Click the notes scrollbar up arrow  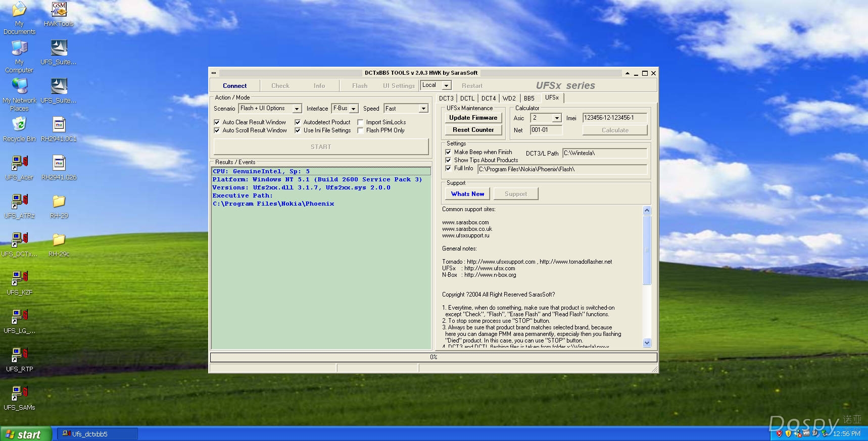point(647,210)
